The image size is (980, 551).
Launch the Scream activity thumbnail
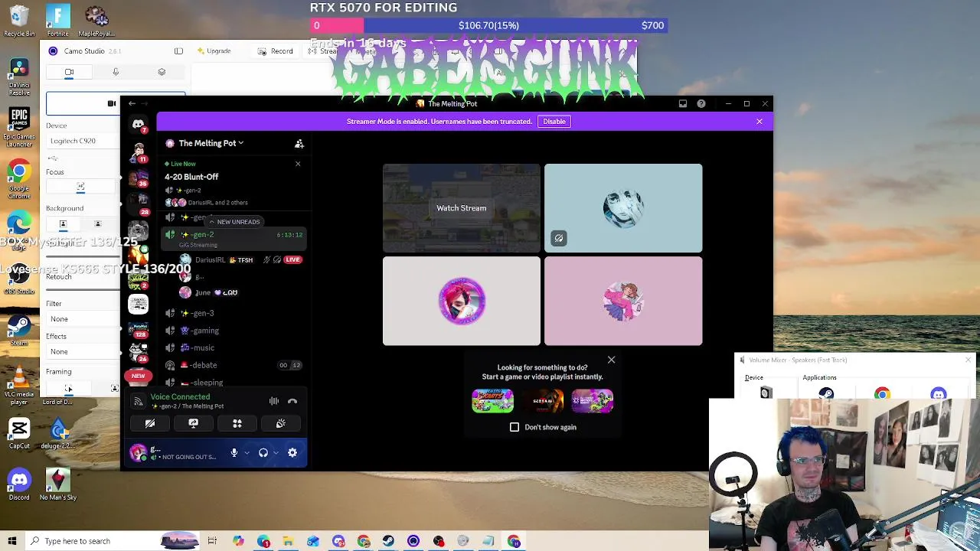pyautogui.click(x=543, y=401)
